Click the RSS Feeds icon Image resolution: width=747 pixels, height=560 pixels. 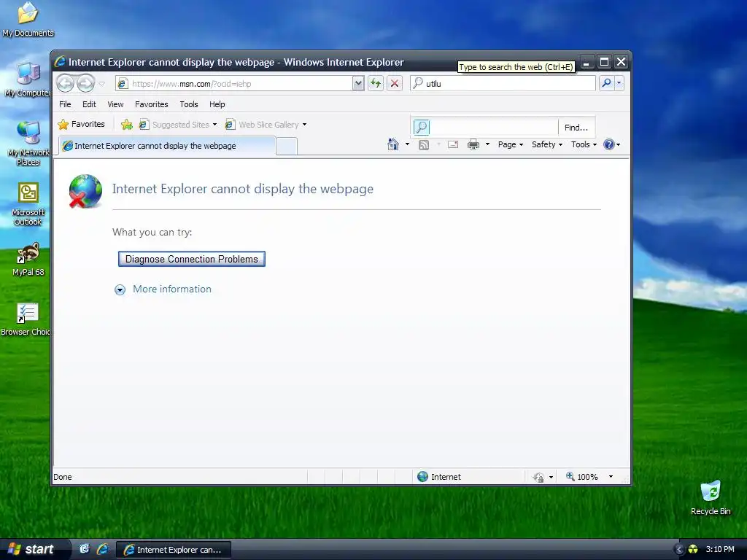424,145
